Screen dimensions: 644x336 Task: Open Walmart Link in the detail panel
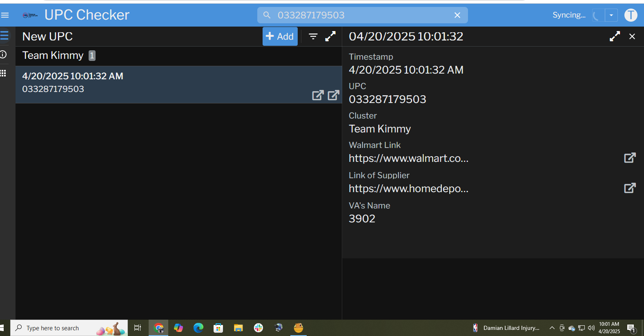click(x=630, y=158)
